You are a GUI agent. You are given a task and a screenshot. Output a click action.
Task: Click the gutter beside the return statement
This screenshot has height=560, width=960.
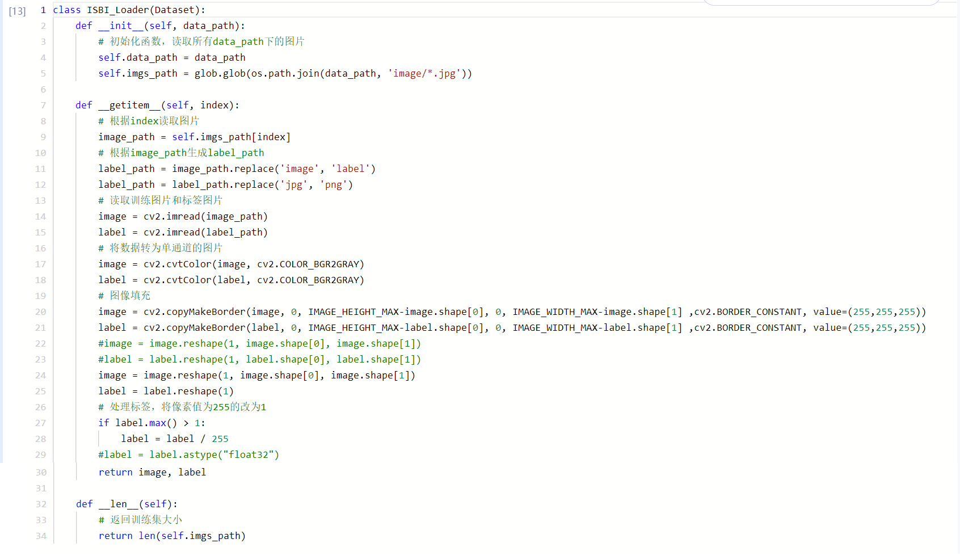pyautogui.click(x=41, y=472)
